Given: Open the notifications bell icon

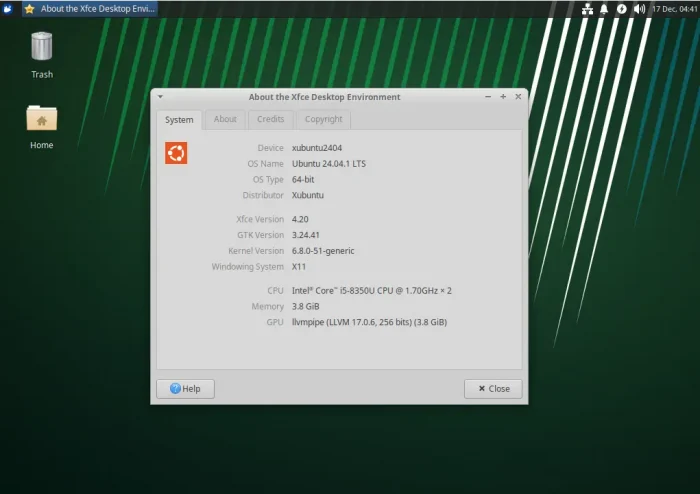Looking at the screenshot, I should click(604, 9).
